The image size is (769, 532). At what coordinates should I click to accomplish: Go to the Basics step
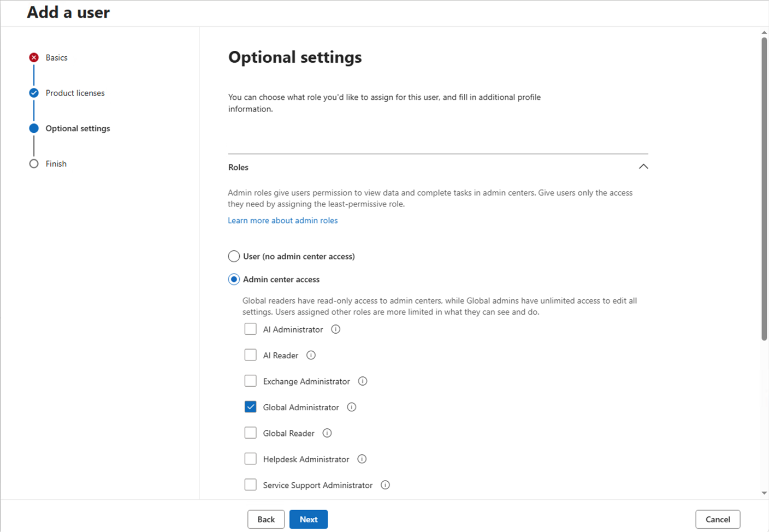(57, 57)
